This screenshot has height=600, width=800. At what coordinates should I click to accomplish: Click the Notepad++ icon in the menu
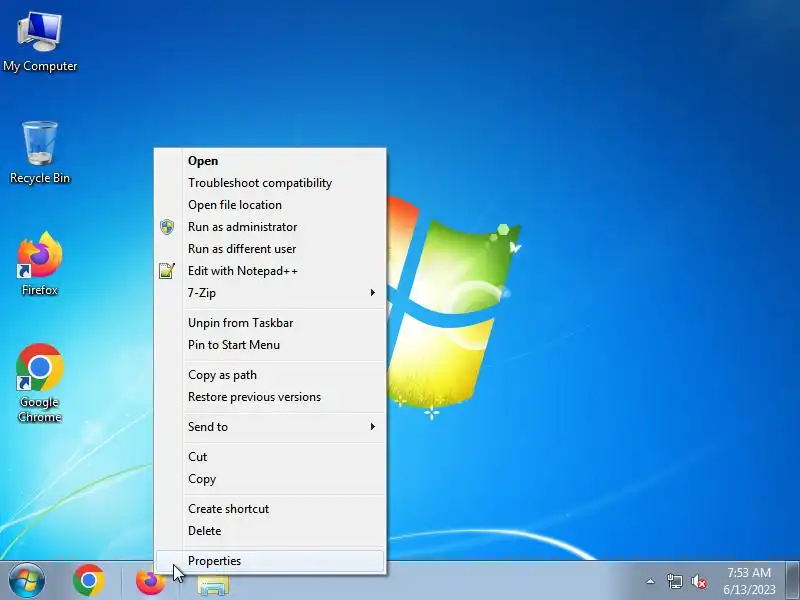[167, 270]
